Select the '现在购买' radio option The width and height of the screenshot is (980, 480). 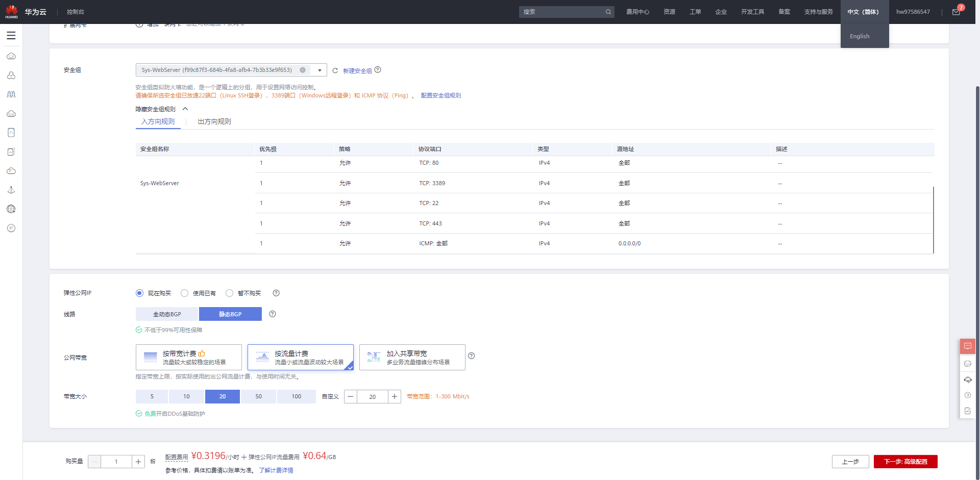coord(139,293)
